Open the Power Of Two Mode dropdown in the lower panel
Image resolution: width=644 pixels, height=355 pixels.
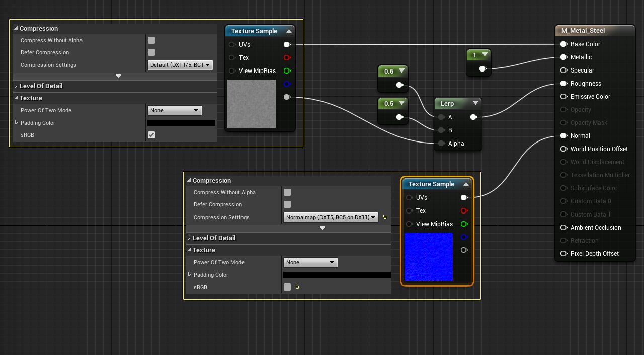point(310,262)
